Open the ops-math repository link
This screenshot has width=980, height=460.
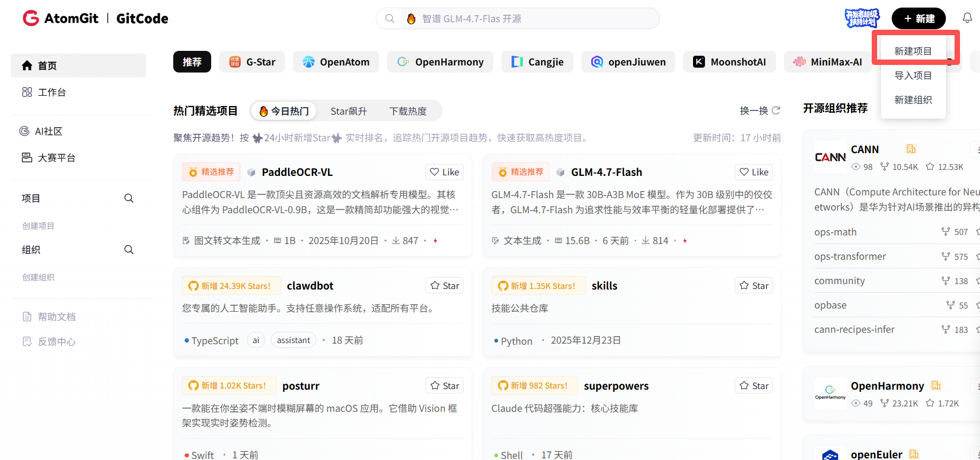pos(835,232)
